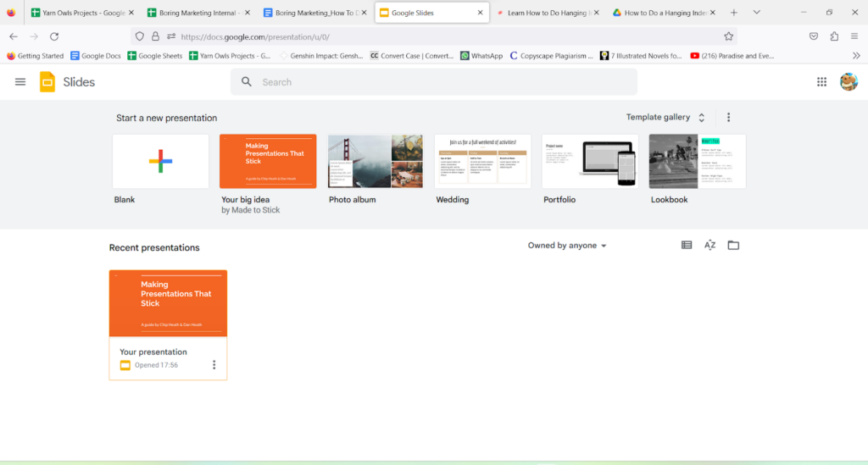Open the file picker folder icon
This screenshot has width=868, height=465.
(x=734, y=246)
